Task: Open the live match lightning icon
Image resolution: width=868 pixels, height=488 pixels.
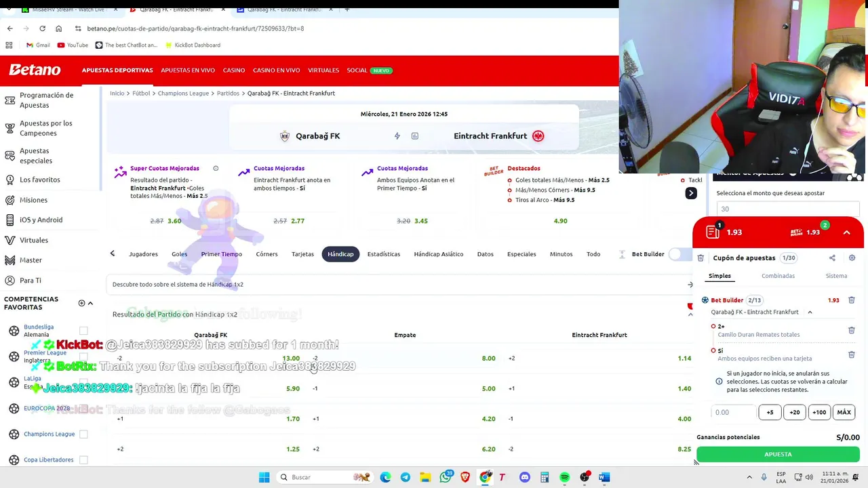Action: pyautogui.click(x=397, y=136)
